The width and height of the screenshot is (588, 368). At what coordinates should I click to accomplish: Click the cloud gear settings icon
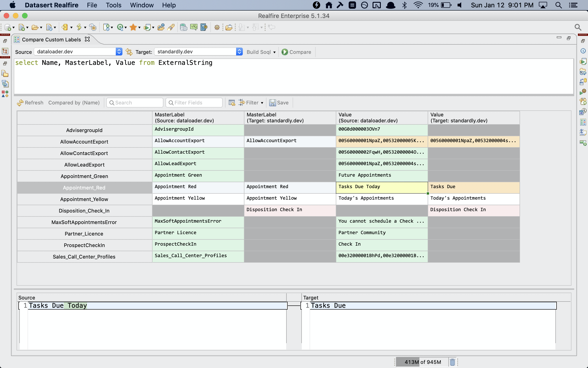pyautogui.click(x=93, y=27)
